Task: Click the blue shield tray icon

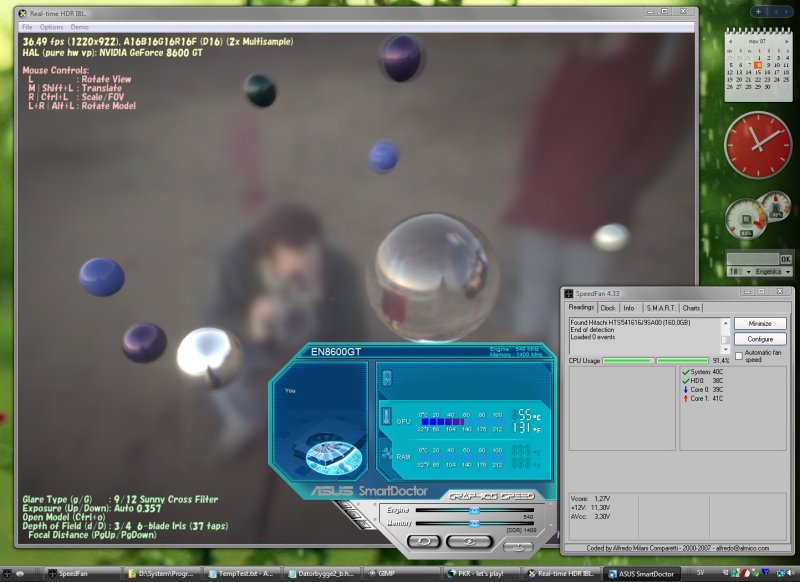Action: 765,574
